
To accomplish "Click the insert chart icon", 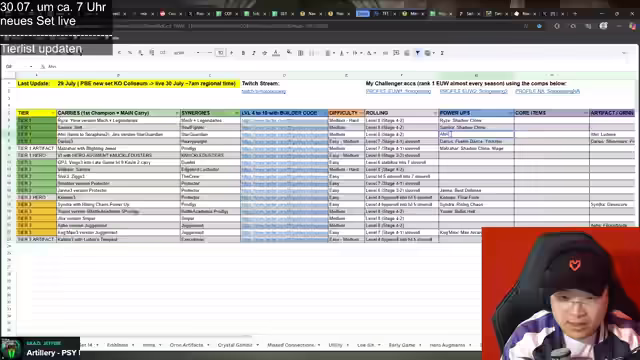I will click(407, 53).
